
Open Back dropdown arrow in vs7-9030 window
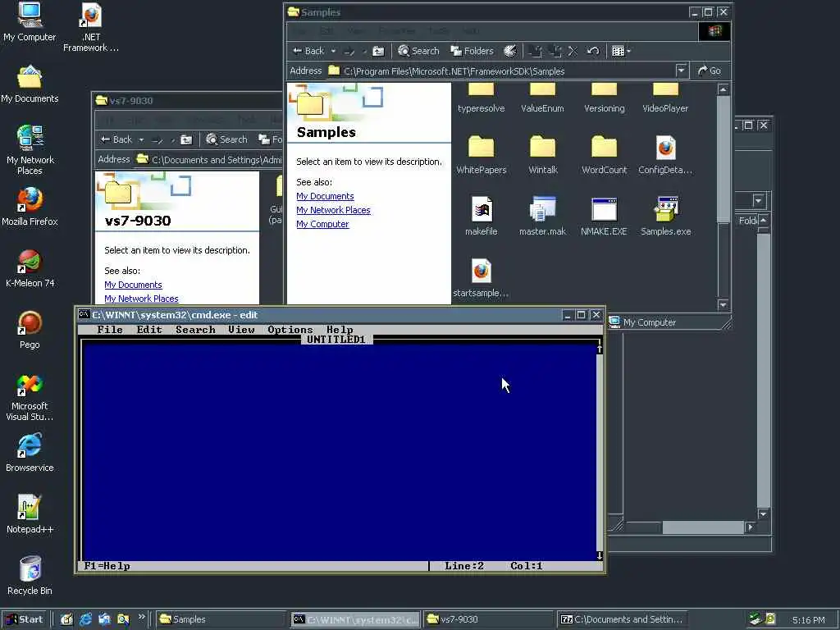[x=141, y=139]
